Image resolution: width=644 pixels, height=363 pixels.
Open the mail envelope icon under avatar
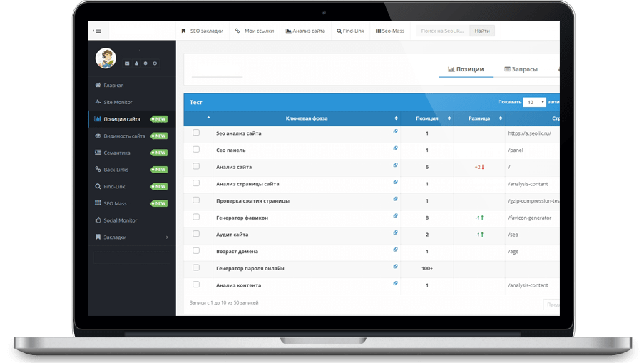pos(127,63)
